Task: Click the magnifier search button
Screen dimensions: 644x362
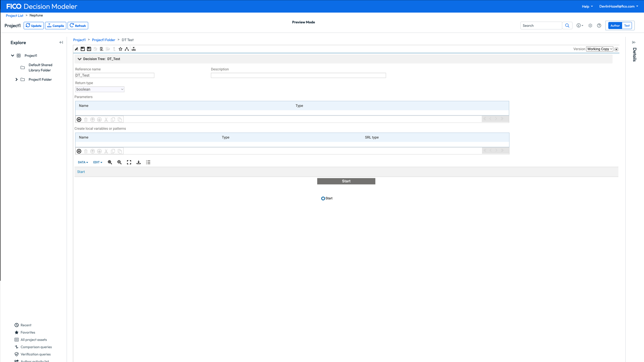Action: click(x=567, y=26)
